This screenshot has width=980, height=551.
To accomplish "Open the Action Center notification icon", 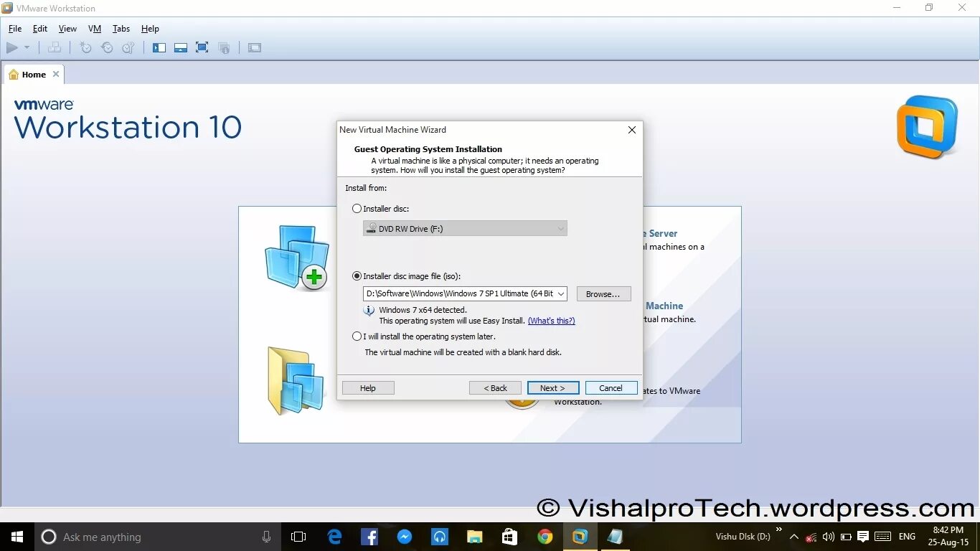I will 863,537.
